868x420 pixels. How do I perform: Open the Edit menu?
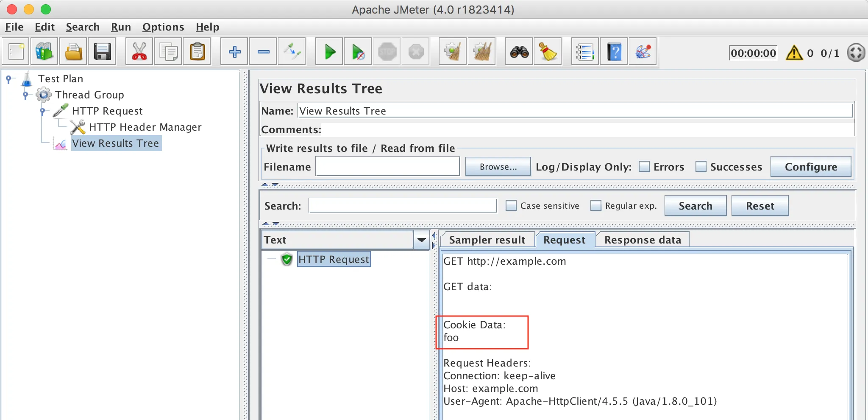click(x=45, y=27)
